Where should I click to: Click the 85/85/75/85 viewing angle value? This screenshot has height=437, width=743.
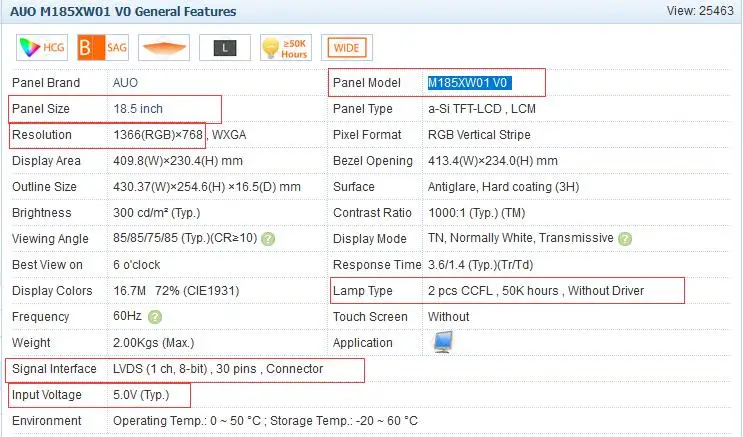[x=185, y=238]
